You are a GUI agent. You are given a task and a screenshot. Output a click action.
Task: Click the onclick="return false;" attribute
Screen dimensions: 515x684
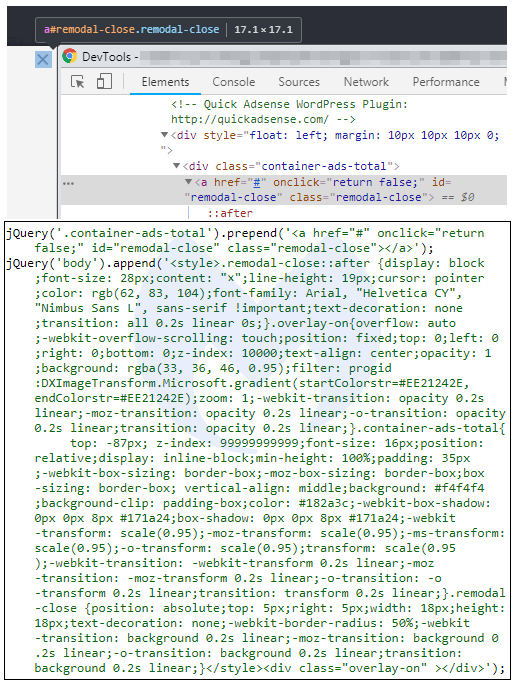(349, 182)
